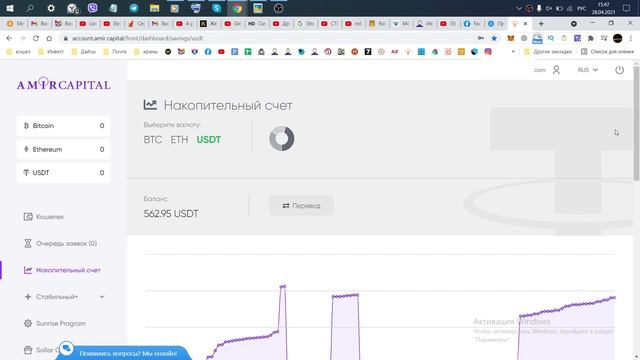The width and height of the screenshot is (640, 360).
Task: Click the 562.95 USDT balance value
Action: 171,213
